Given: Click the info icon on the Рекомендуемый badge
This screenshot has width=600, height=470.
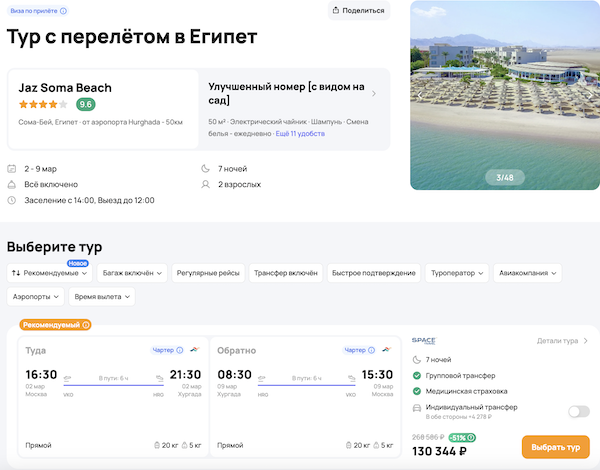Looking at the screenshot, I should point(86,325).
